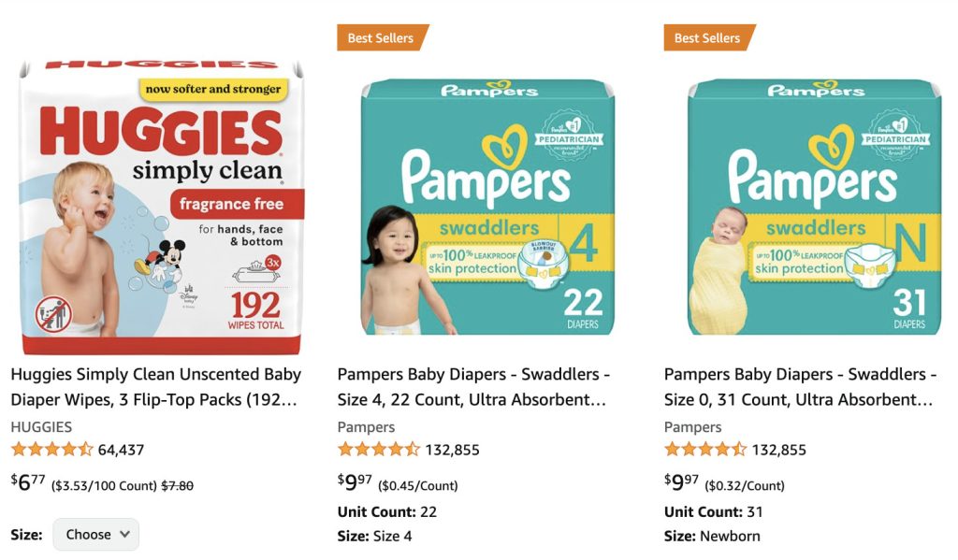Open Huggies Simply Clean Unscented Baby Wipes title
Screen dimensions: 958x560
point(155,387)
